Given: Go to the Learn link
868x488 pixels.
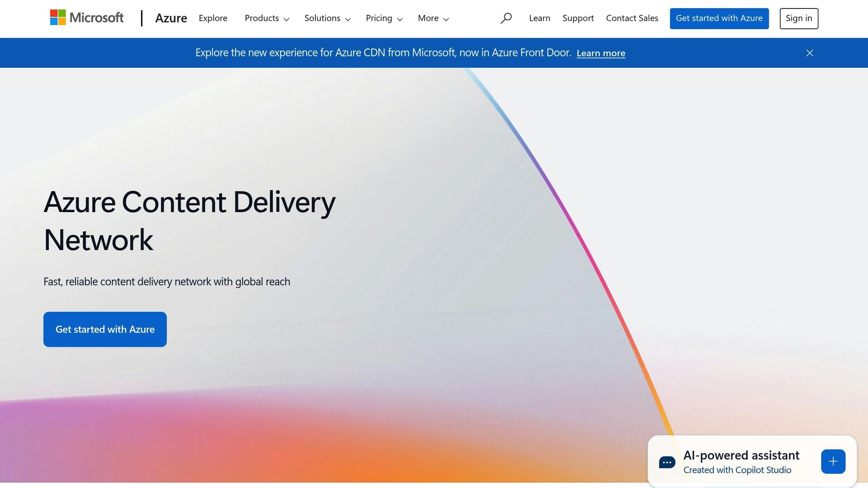Looking at the screenshot, I should click(540, 18).
